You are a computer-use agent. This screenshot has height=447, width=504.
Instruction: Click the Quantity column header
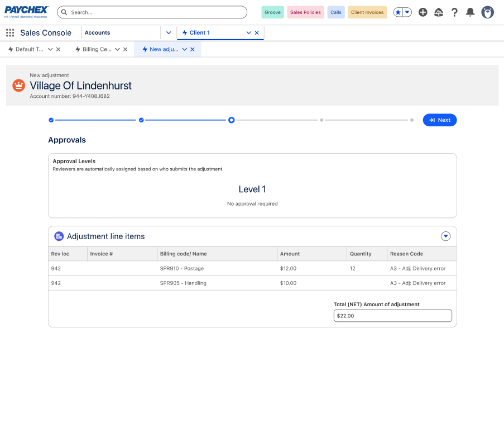click(367, 254)
